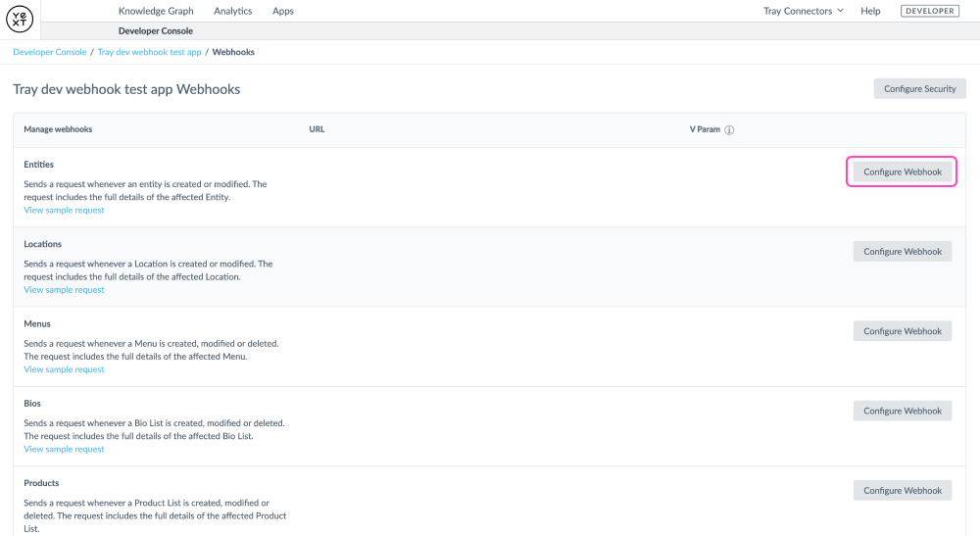This screenshot has height=536, width=980.
Task: Click the Help link in header
Action: point(870,11)
